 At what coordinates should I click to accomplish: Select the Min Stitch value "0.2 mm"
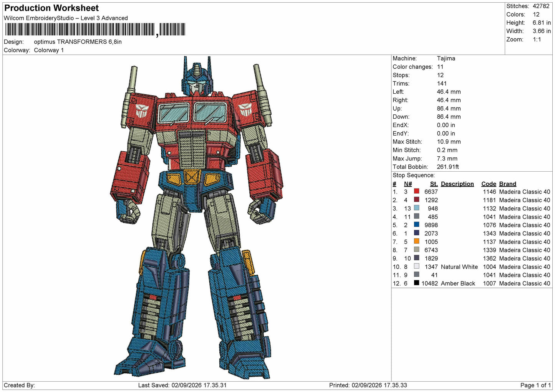(x=447, y=150)
